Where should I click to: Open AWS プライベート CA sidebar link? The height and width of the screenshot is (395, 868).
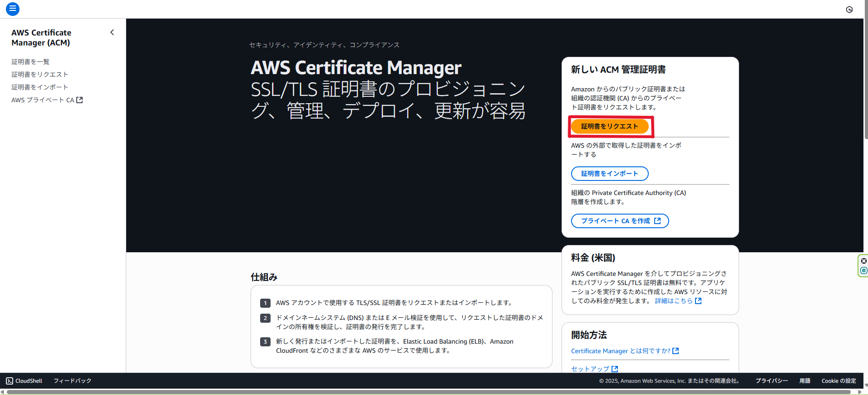(47, 100)
